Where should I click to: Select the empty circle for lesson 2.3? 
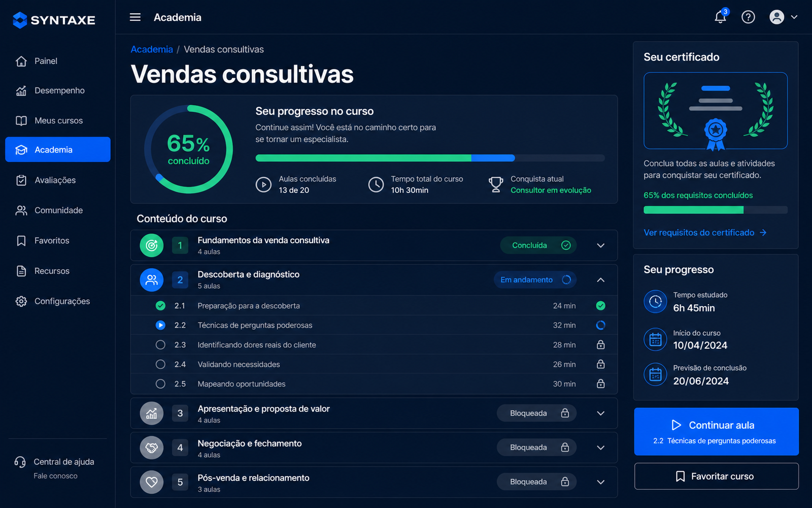160,345
